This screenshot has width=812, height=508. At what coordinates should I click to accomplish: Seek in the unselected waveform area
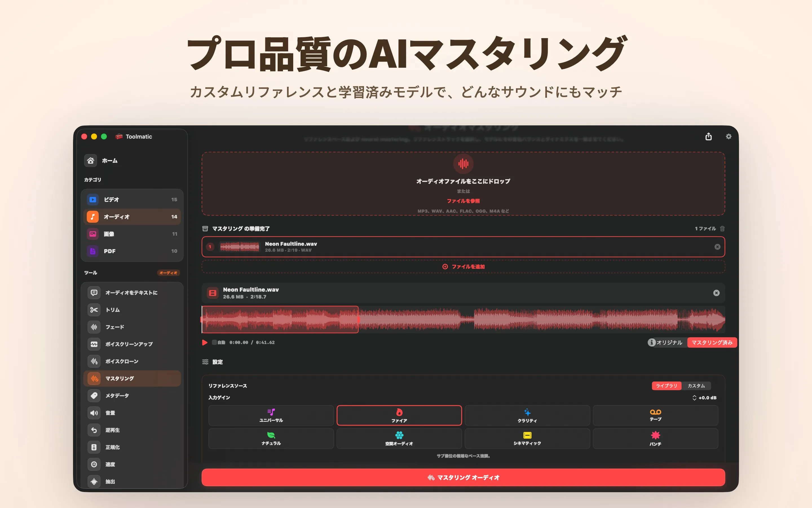click(x=542, y=319)
